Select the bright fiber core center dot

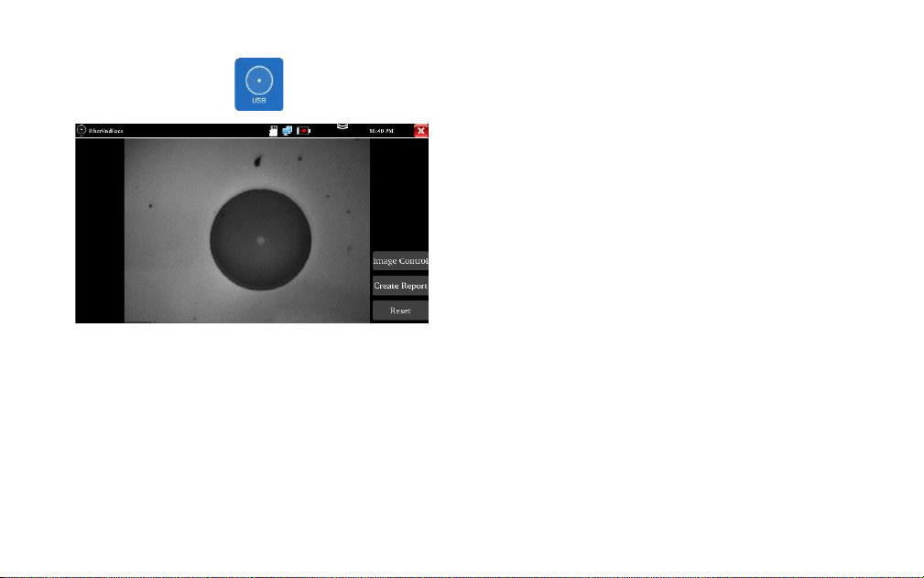click(x=260, y=240)
